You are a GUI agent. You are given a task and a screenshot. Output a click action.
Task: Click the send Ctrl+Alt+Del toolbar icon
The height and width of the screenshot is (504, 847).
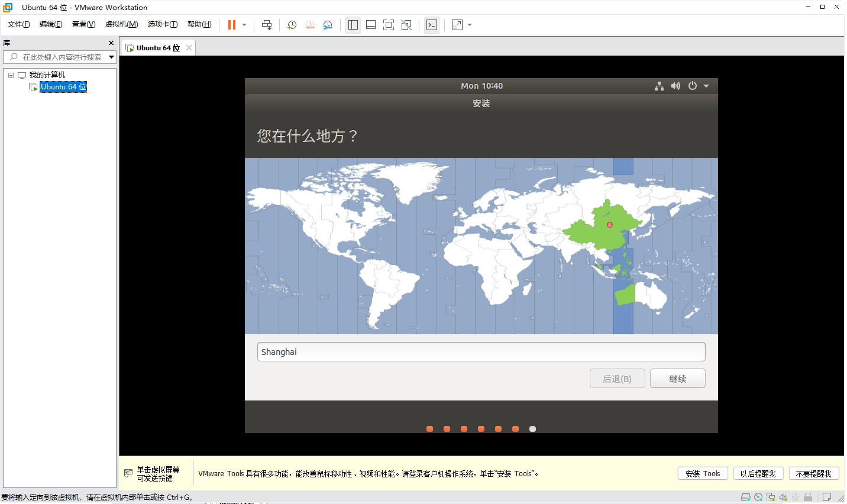267,25
